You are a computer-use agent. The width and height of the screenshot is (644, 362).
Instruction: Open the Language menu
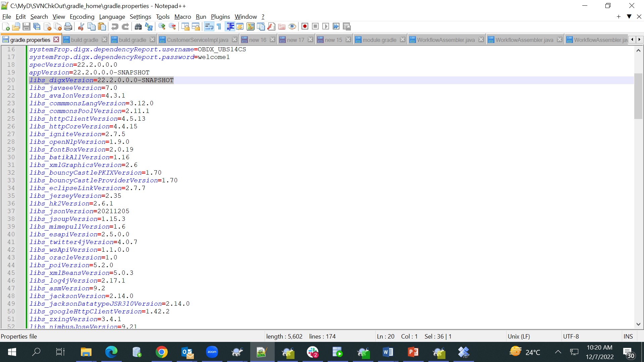coord(112,16)
